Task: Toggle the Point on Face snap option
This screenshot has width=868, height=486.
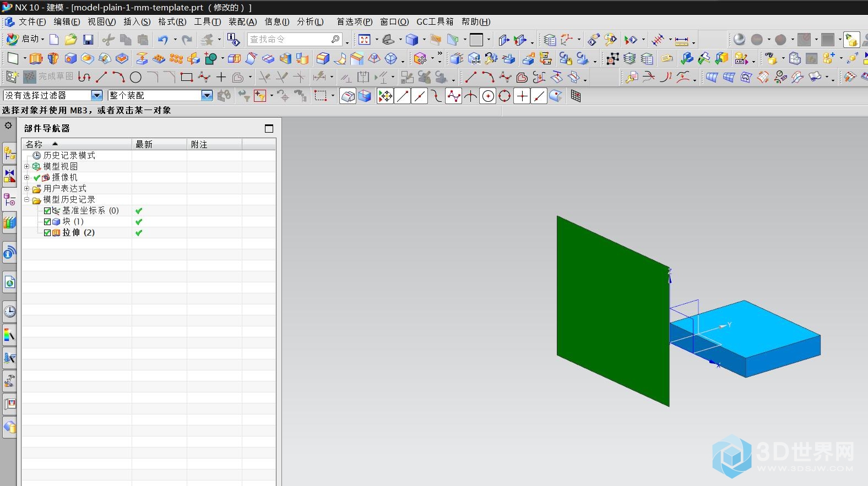Action: pos(556,96)
